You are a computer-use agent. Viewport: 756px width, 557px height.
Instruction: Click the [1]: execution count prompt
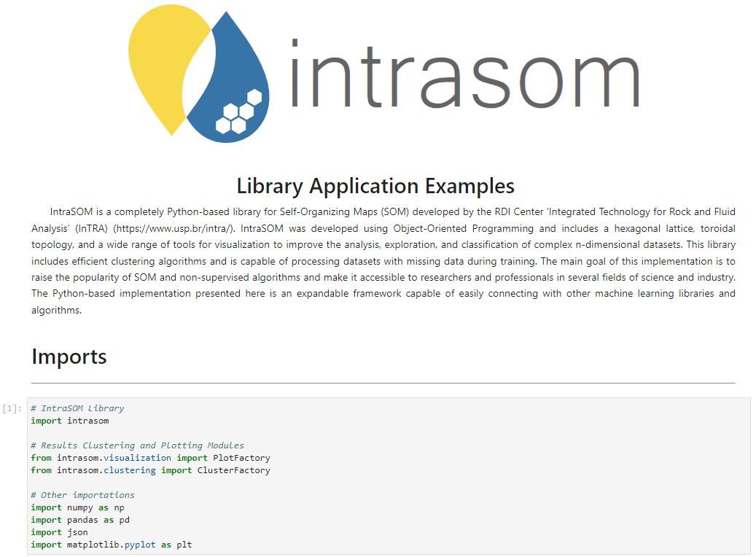(x=12, y=408)
